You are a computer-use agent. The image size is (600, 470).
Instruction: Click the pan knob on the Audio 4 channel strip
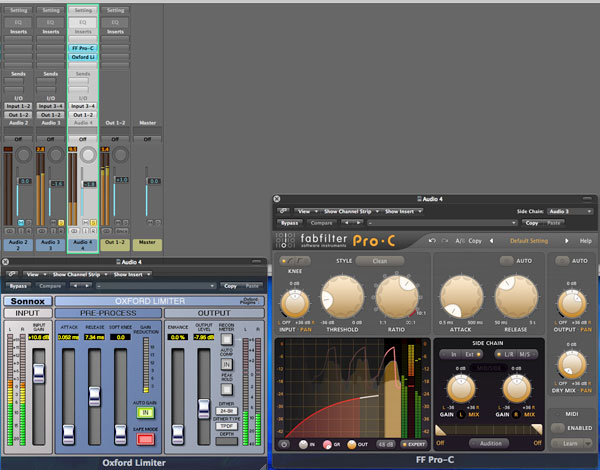tap(88, 155)
